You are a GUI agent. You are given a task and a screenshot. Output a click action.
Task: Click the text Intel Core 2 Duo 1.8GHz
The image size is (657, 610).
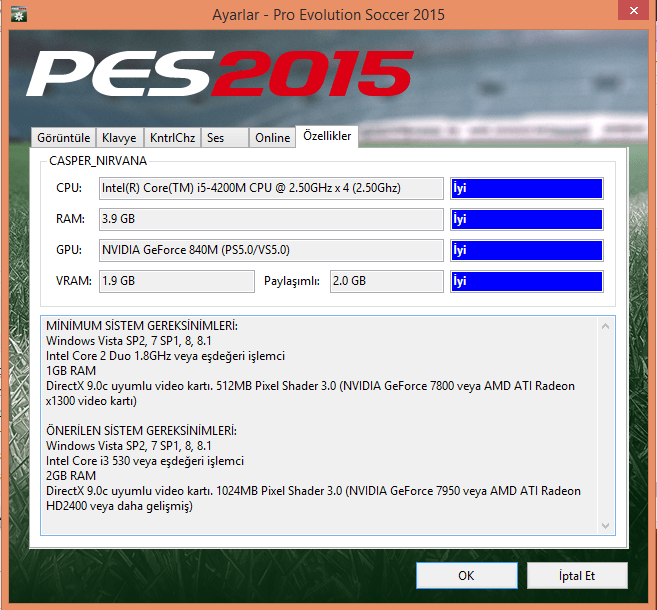(x=109, y=356)
